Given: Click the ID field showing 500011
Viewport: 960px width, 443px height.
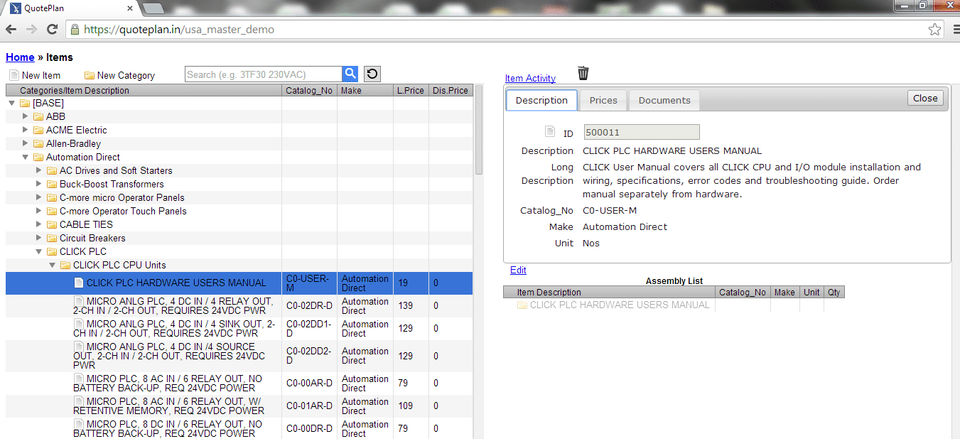Looking at the screenshot, I should click(641, 132).
